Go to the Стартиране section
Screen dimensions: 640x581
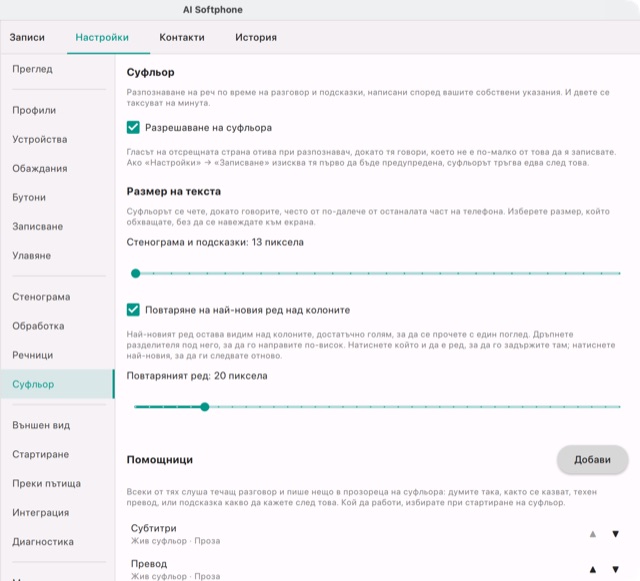tap(57, 454)
